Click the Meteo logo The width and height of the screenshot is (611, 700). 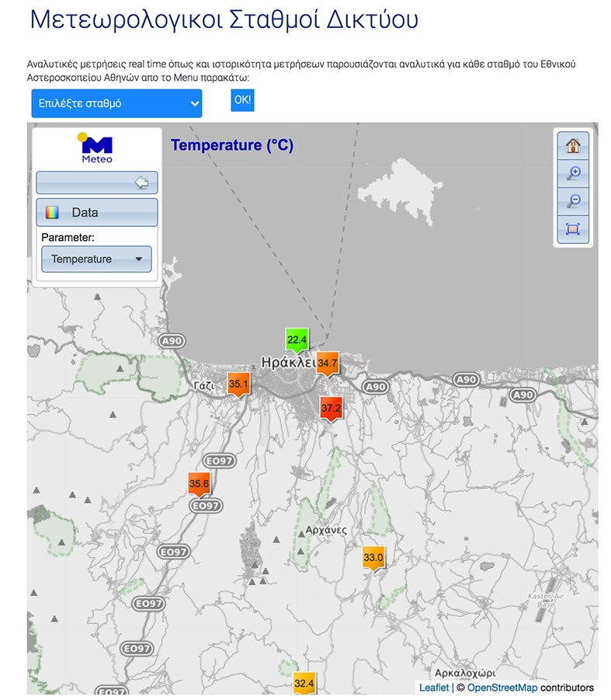[x=97, y=148]
